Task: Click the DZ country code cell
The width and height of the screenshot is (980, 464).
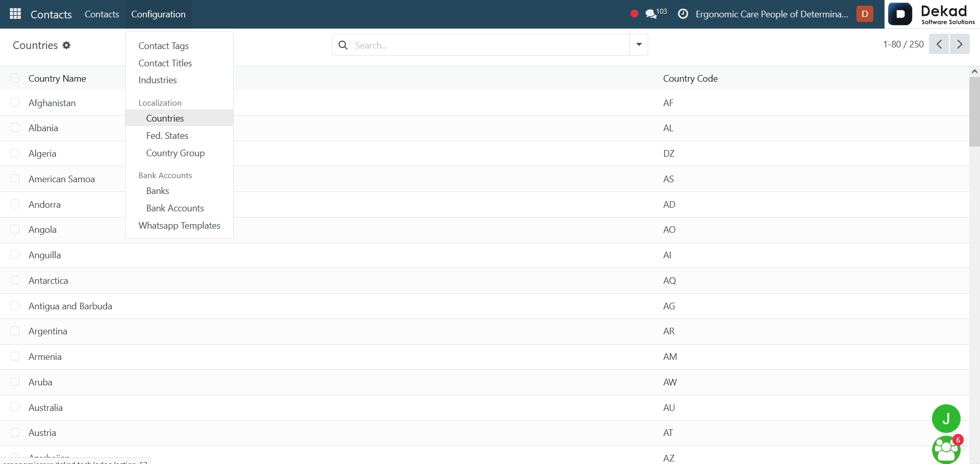Action: 669,154
